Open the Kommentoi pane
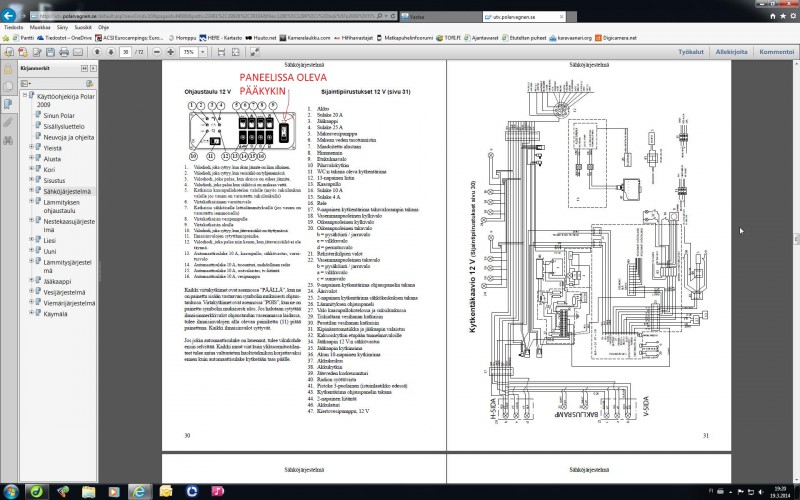 776,50
